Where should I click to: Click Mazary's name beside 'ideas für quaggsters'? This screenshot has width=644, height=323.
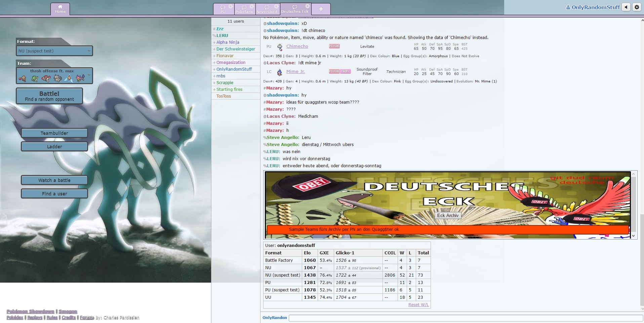pyautogui.click(x=275, y=102)
